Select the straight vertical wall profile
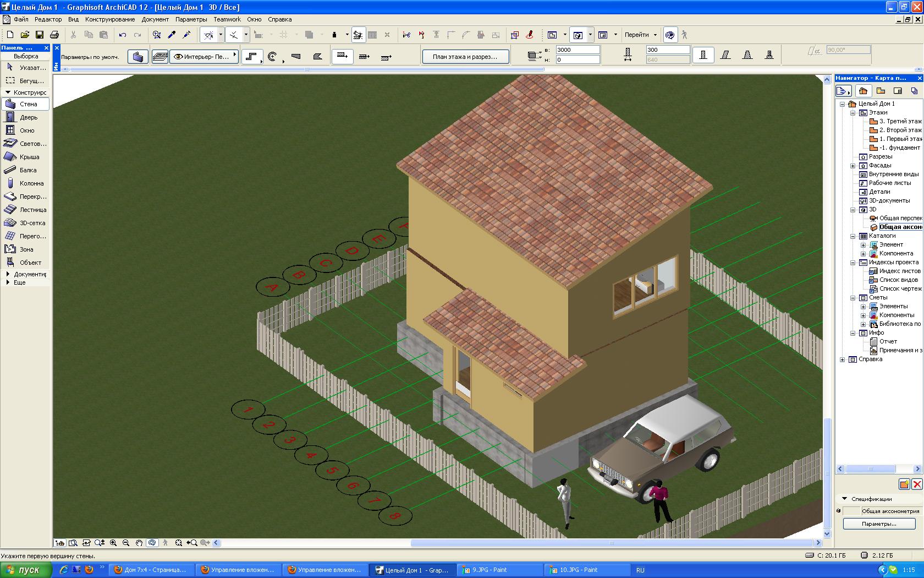This screenshot has height=578, width=924. pyautogui.click(x=703, y=55)
